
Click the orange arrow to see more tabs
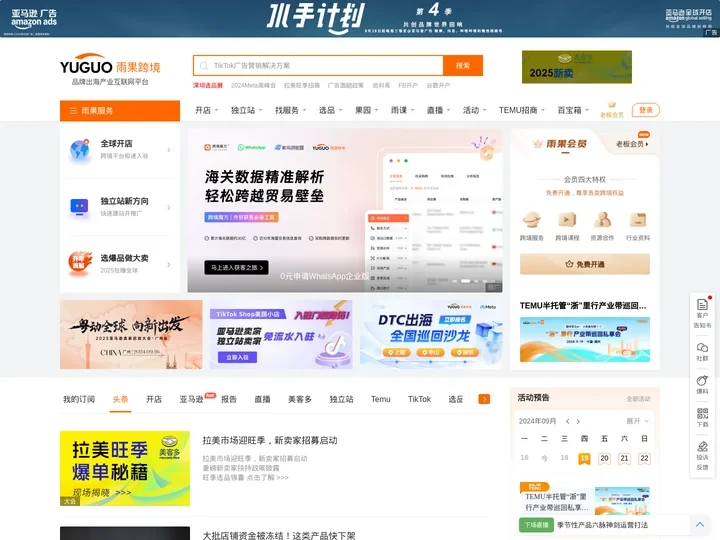pos(484,399)
